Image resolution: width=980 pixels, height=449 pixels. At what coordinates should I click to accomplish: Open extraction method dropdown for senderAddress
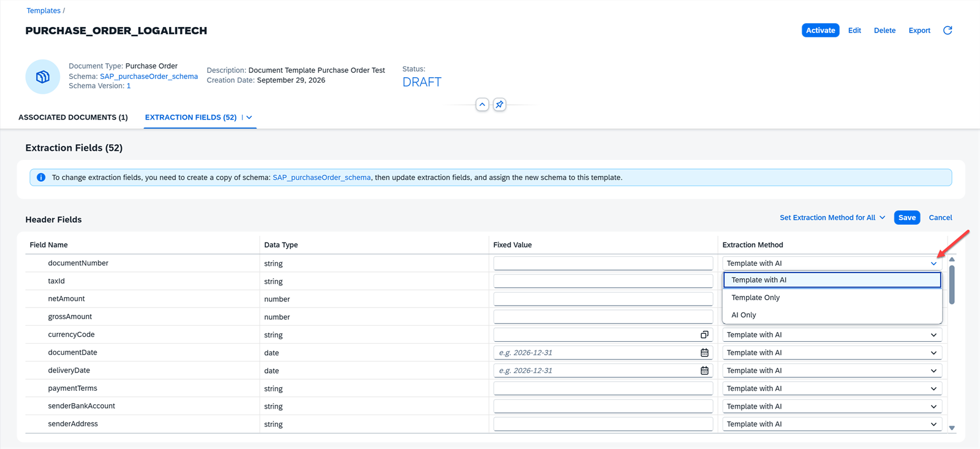933,424
